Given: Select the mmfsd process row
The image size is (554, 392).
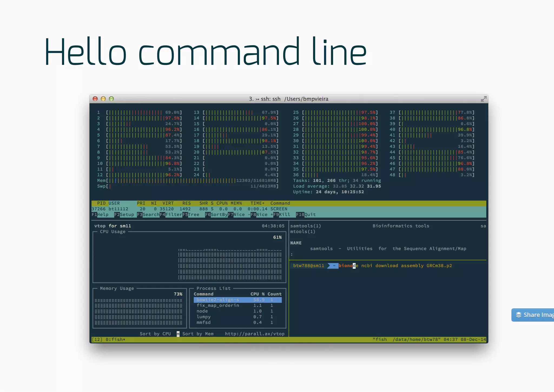Looking at the screenshot, I should tap(238, 322).
